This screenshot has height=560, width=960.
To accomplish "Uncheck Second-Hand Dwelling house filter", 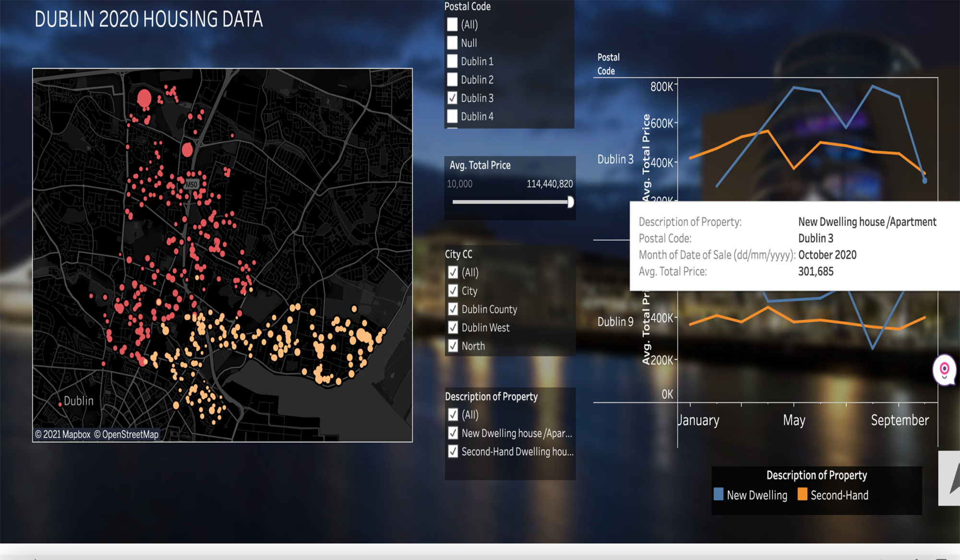I will pos(453,451).
